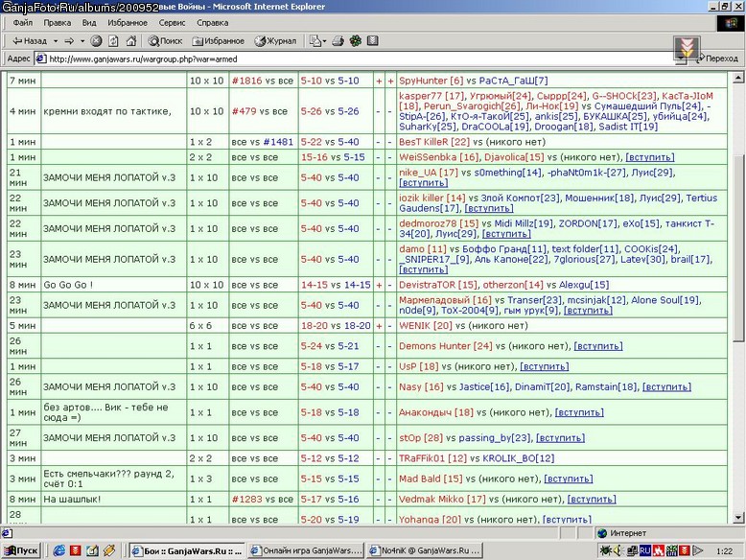Click the vertical scrollbar thumb
The width and height of the screenshot is (746, 560).
(737, 248)
